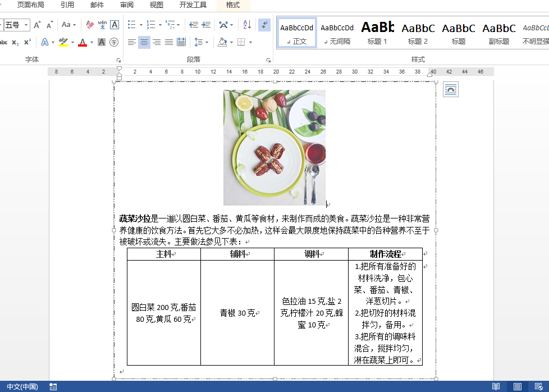Justify paragraph text
The height and width of the screenshot is (392, 549).
click(169, 42)
